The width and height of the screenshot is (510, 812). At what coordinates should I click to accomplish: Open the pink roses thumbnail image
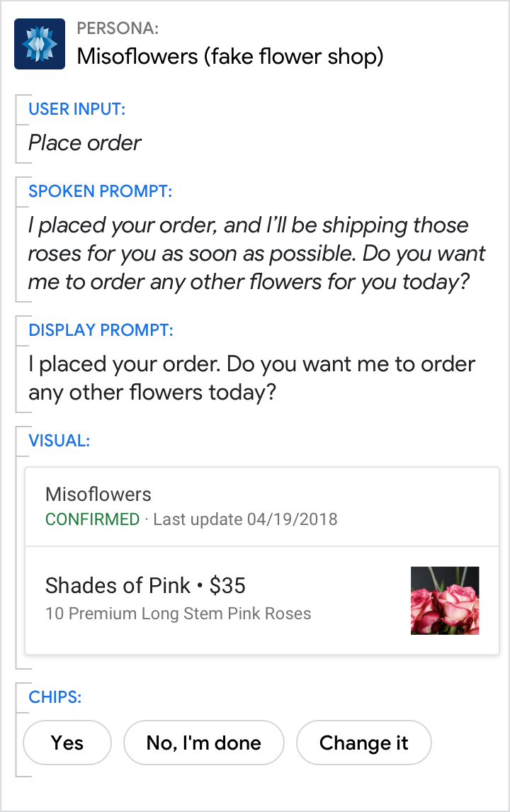(445, 600)
